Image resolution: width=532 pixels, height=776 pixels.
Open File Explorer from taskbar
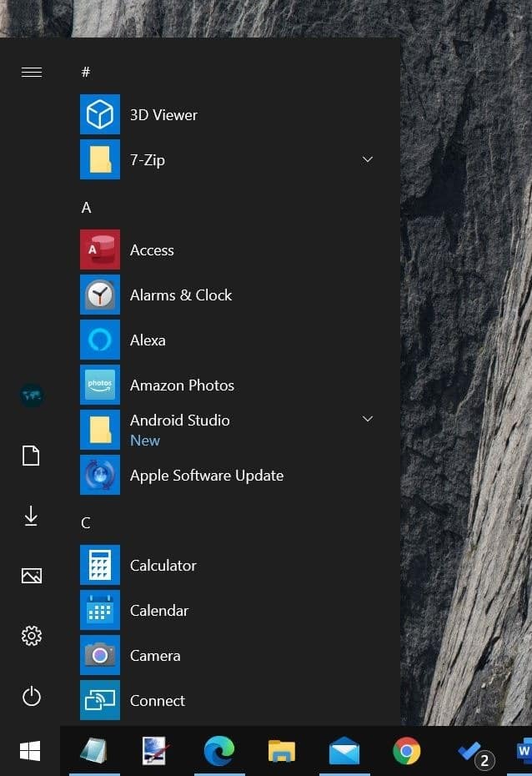pos(282,751)
